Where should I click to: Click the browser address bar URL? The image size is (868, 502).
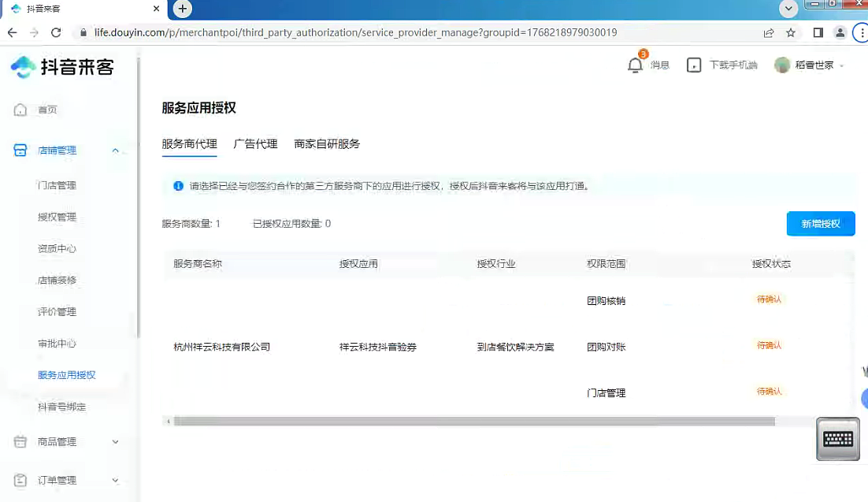click(354, 32)
